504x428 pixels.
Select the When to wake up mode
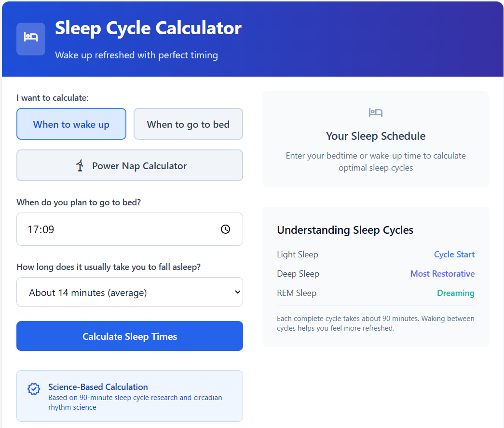click(x=71, y=124)
